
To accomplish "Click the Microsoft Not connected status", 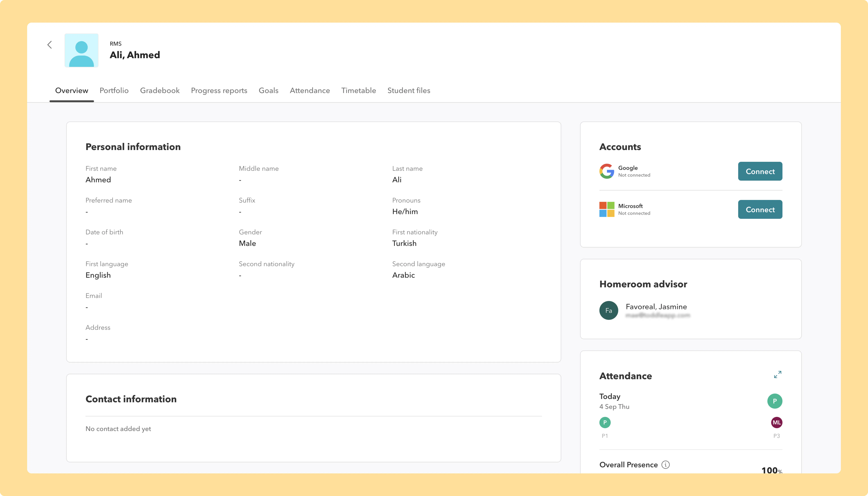I will [x=634, y=213].
